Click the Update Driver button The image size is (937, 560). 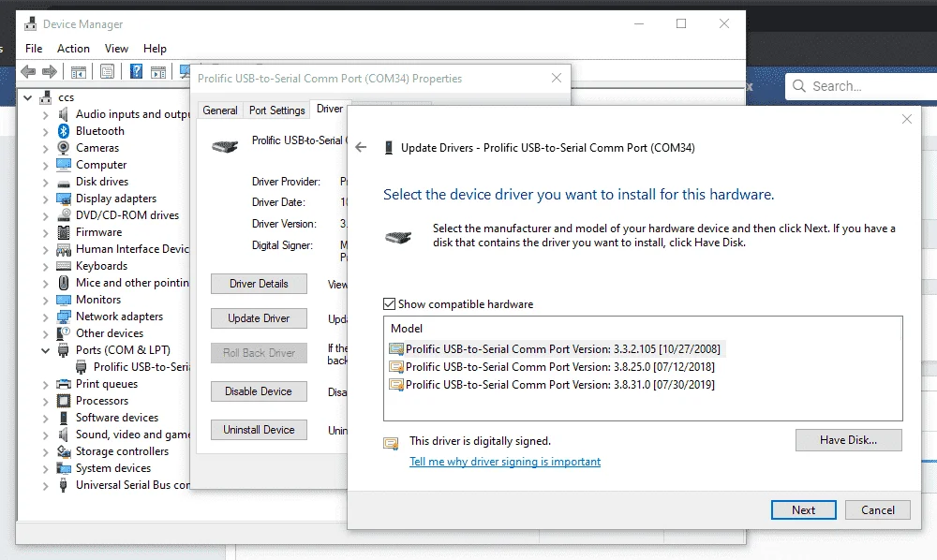[x=259, y=318]
